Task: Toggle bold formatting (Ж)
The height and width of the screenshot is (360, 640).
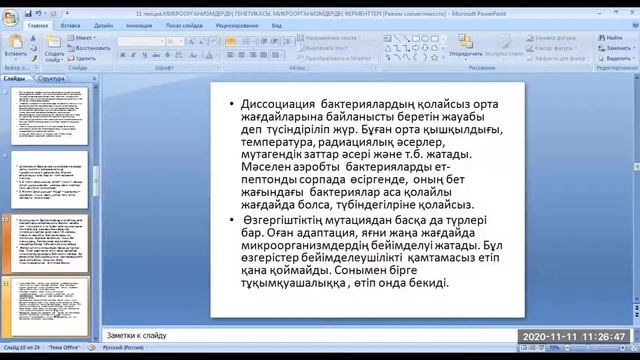Action: click(122, 55)
